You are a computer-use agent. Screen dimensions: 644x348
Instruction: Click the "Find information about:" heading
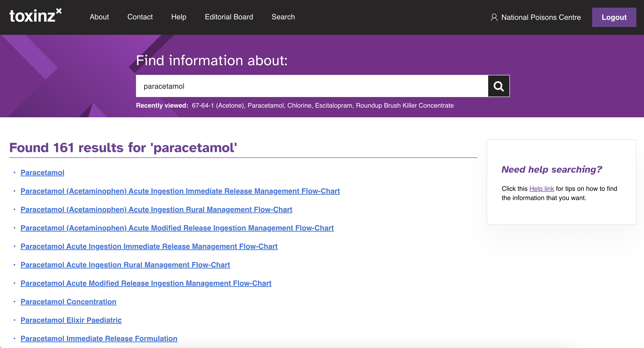212,61
